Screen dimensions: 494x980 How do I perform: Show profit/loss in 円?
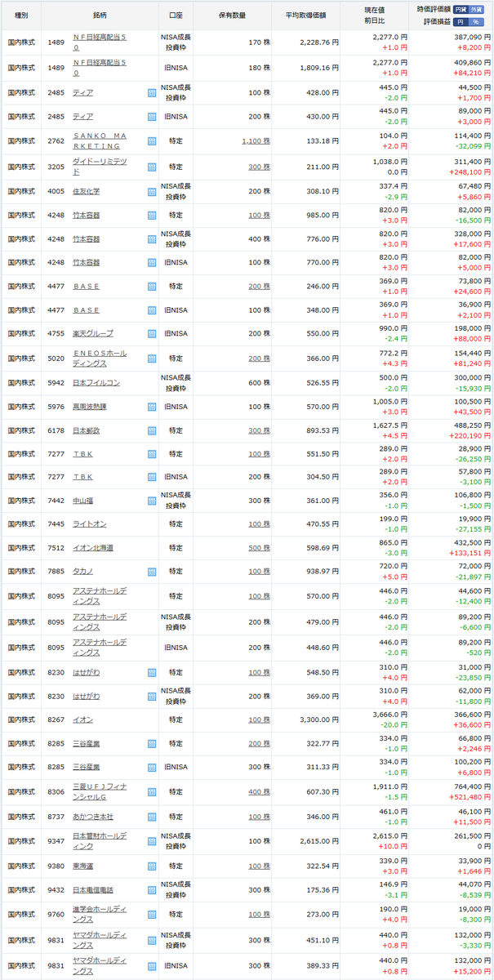[x=461, y=21]
